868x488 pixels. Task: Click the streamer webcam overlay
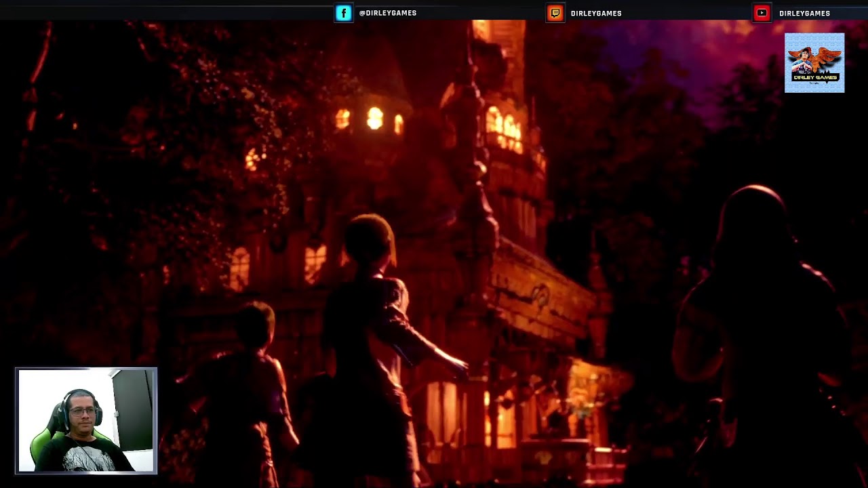click(x=86, y=420)
